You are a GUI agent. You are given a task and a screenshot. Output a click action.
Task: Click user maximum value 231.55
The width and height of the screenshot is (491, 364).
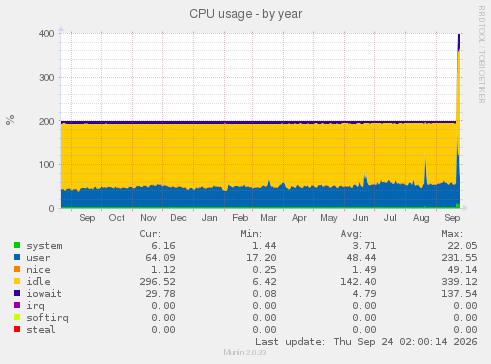point(459,258)
